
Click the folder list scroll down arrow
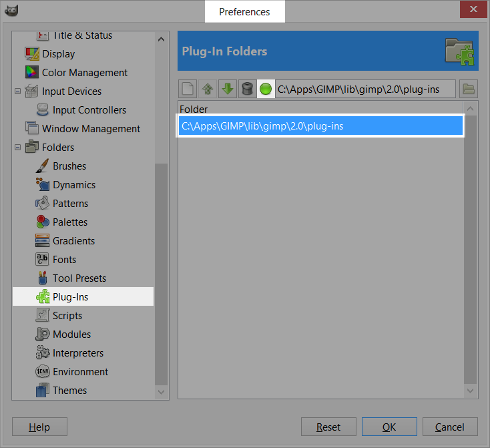[x=471, y=391]
